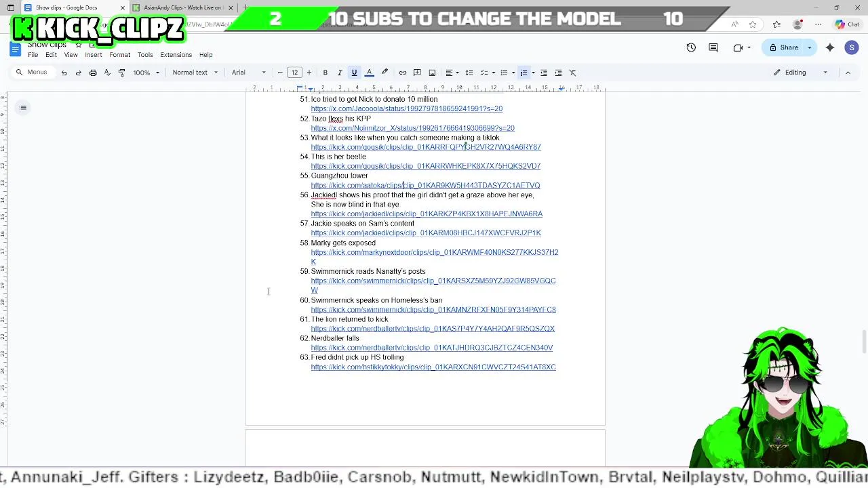Toggle Bold formatting

tap(325, 73)
